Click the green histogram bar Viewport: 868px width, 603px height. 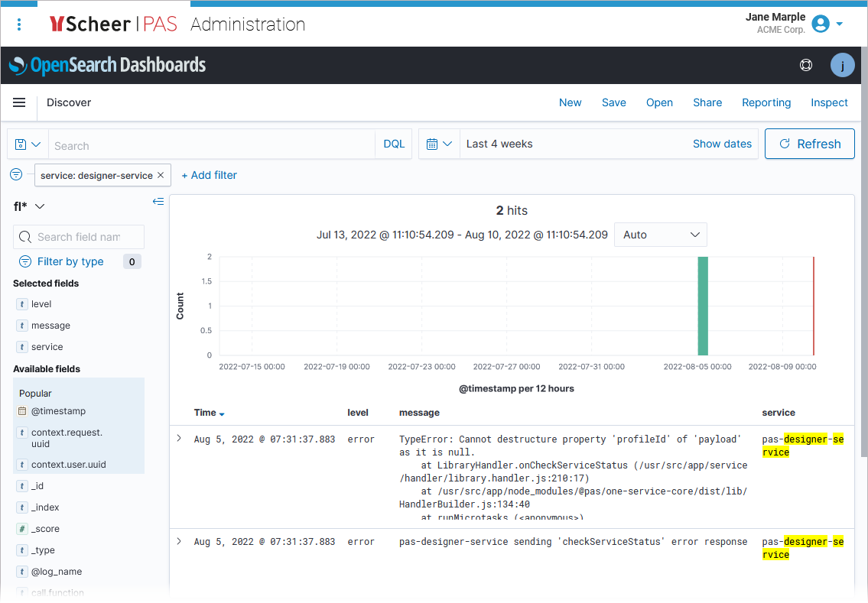703,306
